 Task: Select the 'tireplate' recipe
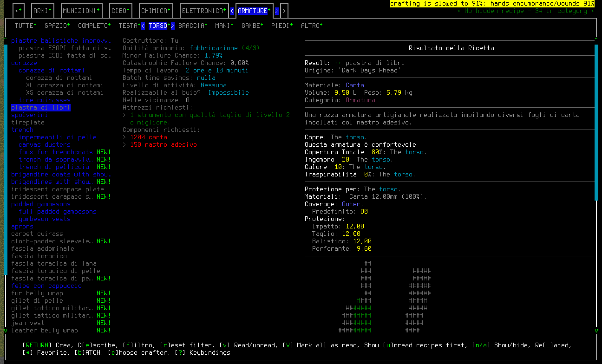[x=28, y=122]
